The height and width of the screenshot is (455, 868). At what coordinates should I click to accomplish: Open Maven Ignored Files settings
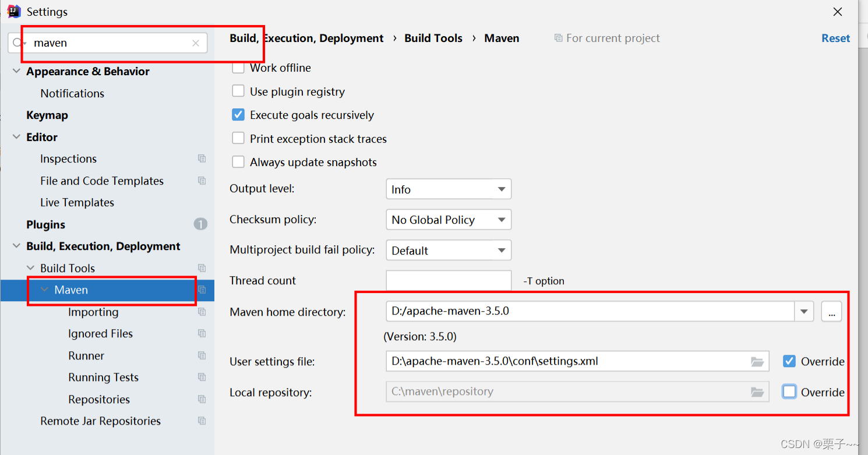click(100, 333)
